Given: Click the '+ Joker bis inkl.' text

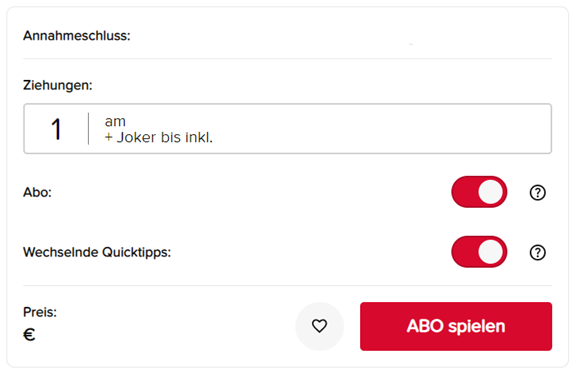Looking at the screenshot, I should click(x=159, y=137).
